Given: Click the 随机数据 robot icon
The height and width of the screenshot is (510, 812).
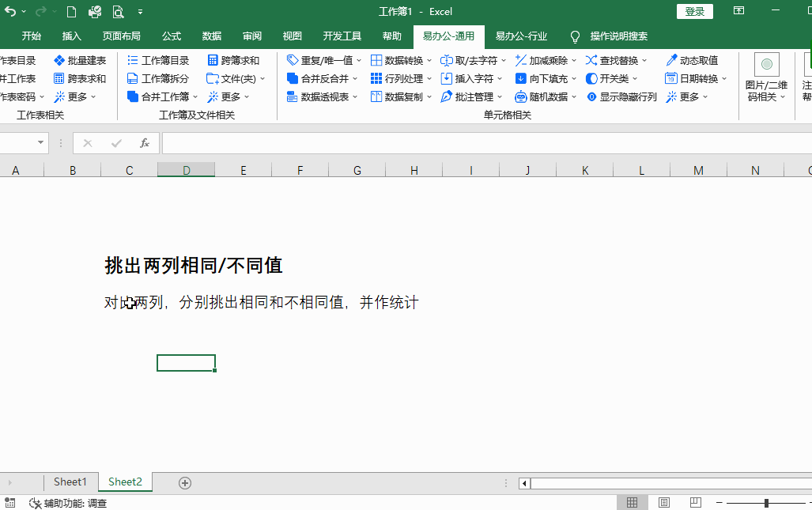Looking at the screenshot, I should [x=520, y=96].
